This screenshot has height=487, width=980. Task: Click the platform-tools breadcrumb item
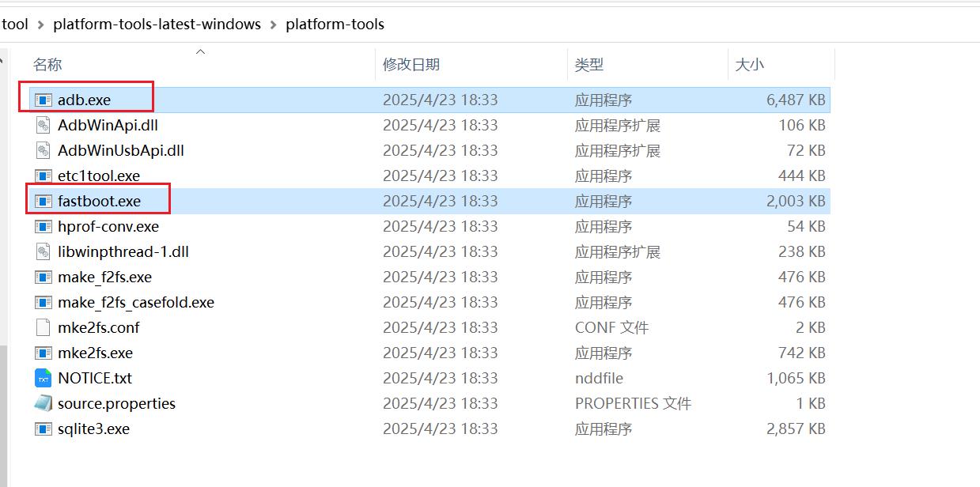pos(335,24)
